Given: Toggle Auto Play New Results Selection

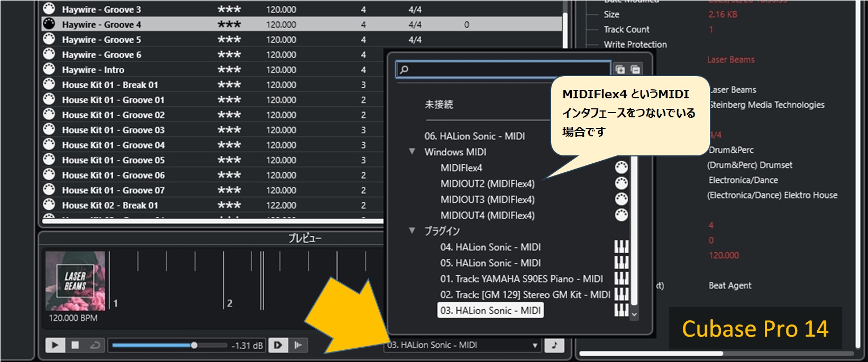Looking at the screenshot, I should 278,345.
